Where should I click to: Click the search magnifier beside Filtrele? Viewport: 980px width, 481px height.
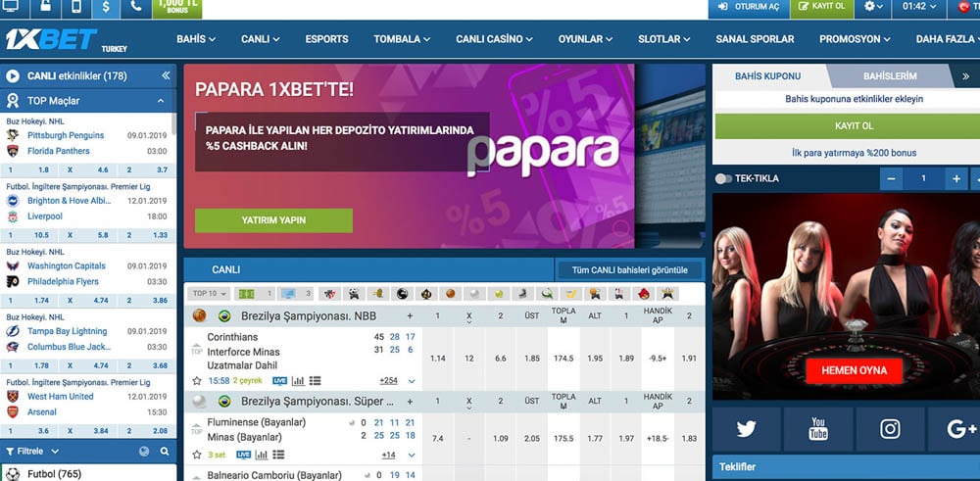click(x=165, y=451)
